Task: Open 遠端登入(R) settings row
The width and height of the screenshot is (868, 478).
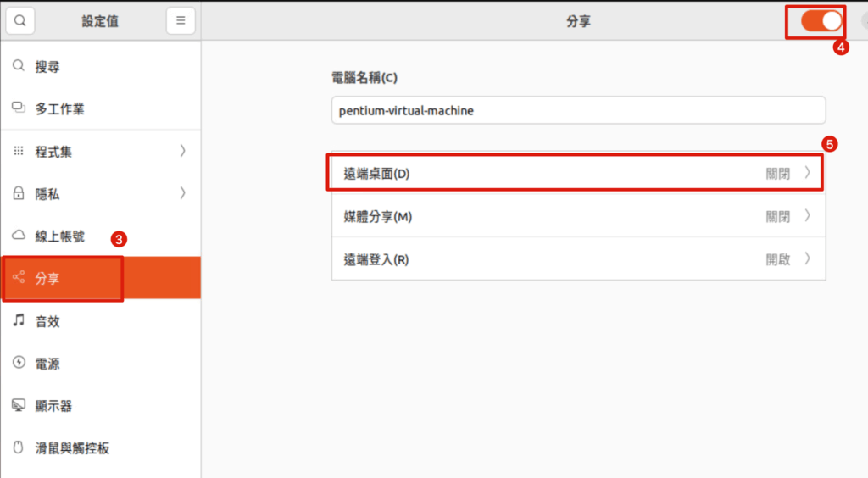Action: point(576,259)
